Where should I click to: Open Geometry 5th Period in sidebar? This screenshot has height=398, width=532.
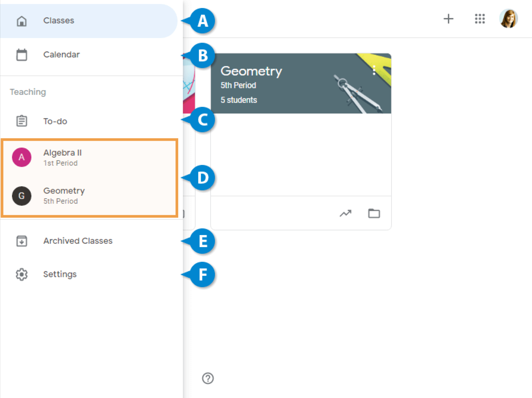pos(64,195)
